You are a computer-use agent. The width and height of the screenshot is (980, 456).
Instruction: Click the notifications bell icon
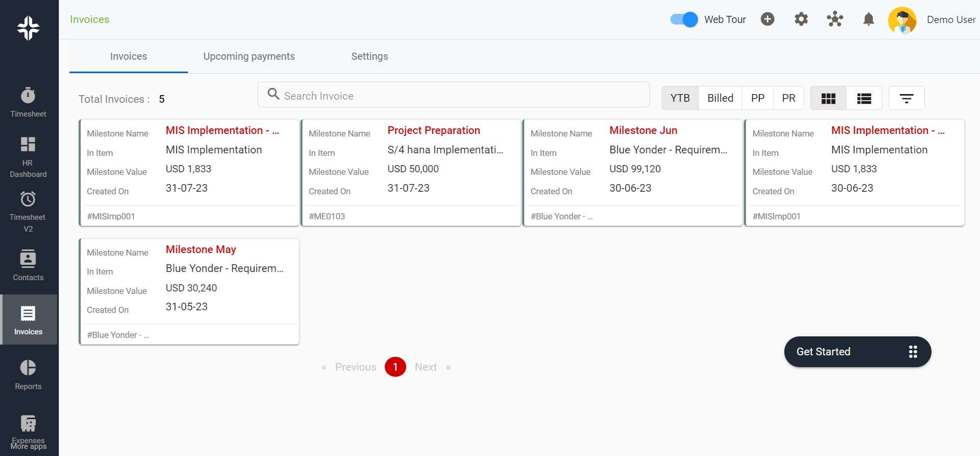click(868, 19)
